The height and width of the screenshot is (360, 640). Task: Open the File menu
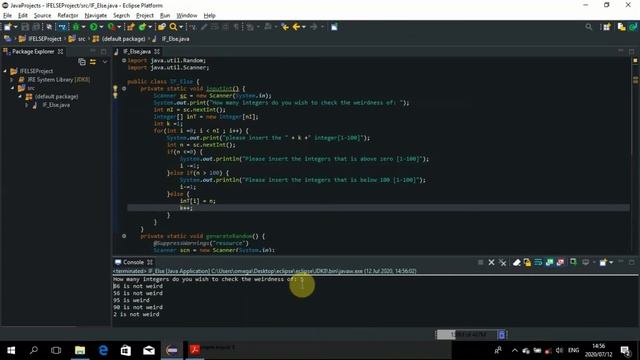pyautogui.click(x=7, y=16)
